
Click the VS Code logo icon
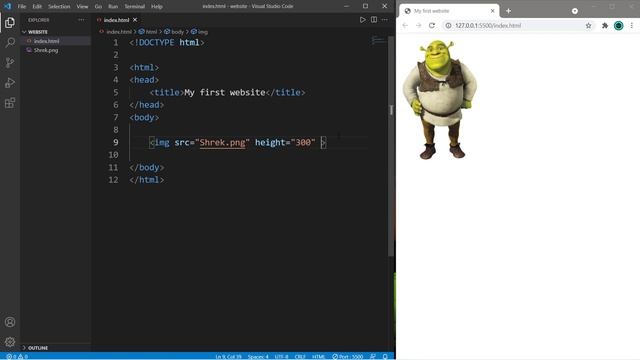[7, 6]
